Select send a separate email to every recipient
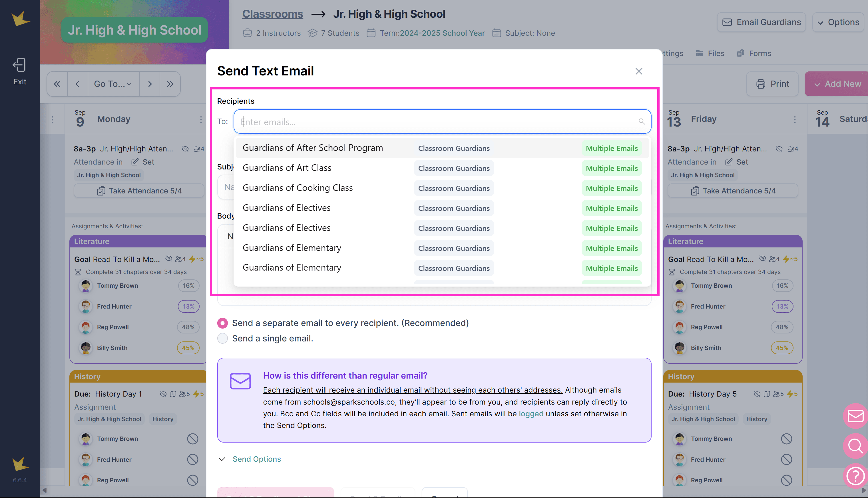Viewport: 868px width, 498px height. [222, 323]
